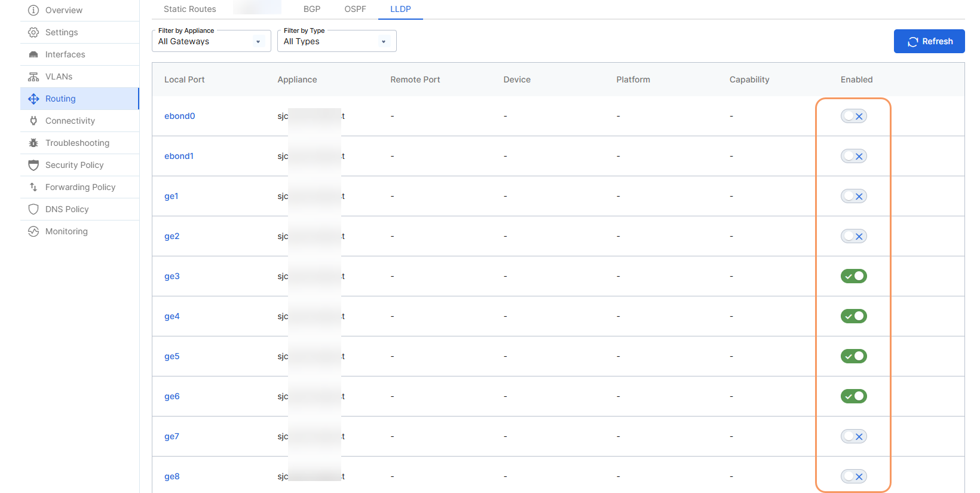980x493 pixels.
Task: Open the ebond1 local port link
Action: point(179,156)
